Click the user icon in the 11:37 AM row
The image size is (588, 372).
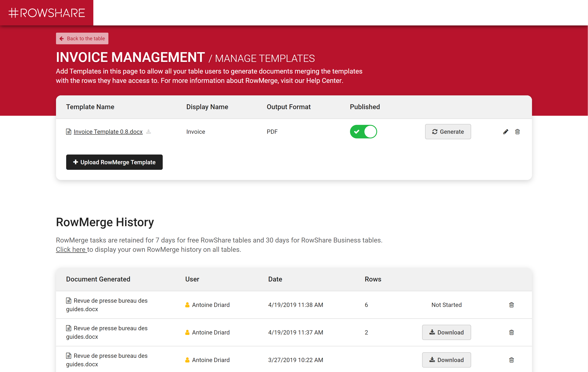click(187, 333)
